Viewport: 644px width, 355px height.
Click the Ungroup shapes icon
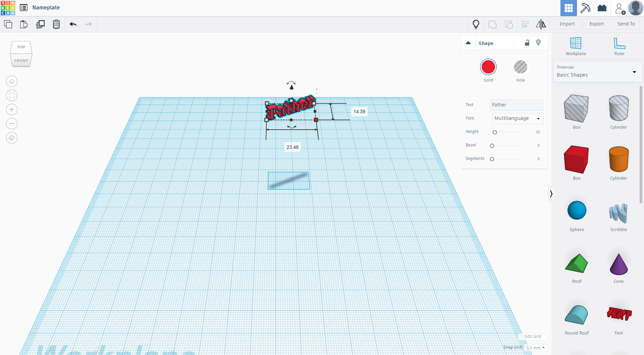pyautogui.click(x=509, y=24)
